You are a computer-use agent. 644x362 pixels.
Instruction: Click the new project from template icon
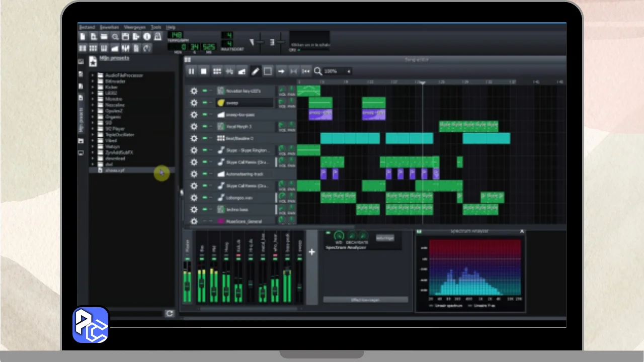94,37
